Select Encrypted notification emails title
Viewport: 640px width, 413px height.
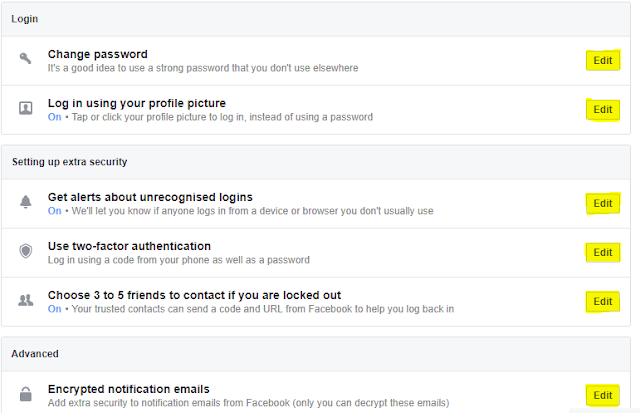coord(129,389)
